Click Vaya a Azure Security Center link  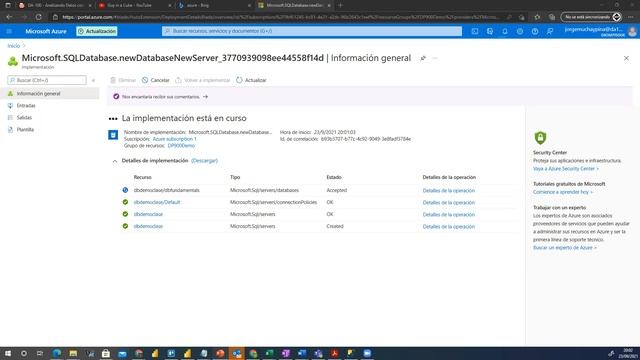tap(566, 169)
